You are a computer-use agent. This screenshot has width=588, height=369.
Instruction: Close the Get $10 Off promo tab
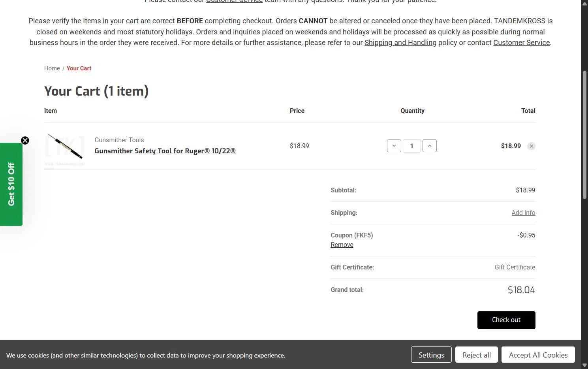tap(25, 141)
